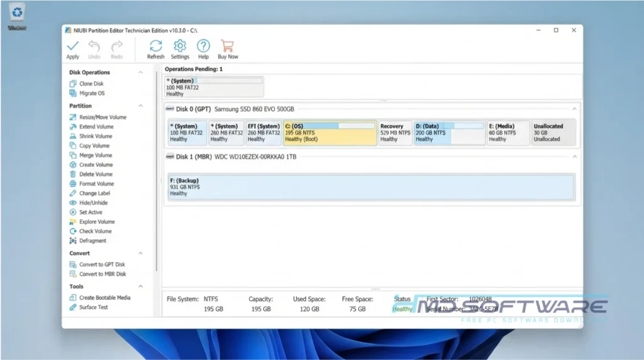Viewport: 644px width, 360px height.
Task: Select Resize/Move Volume
Action: click(x=97, y=117)
